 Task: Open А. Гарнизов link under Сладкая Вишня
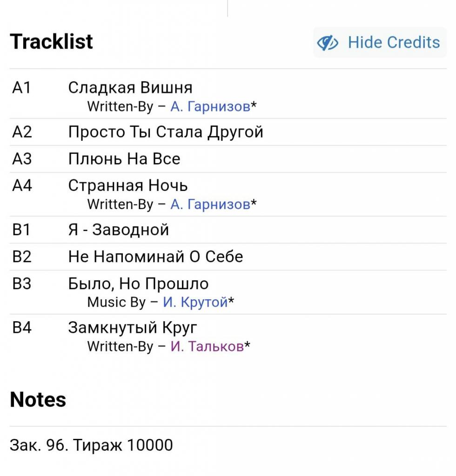[210, 106]
